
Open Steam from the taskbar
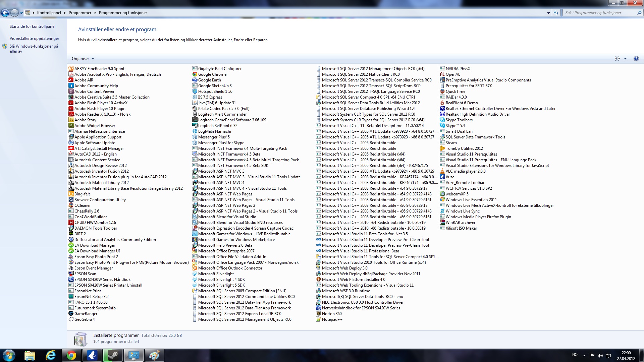point(113,355)
